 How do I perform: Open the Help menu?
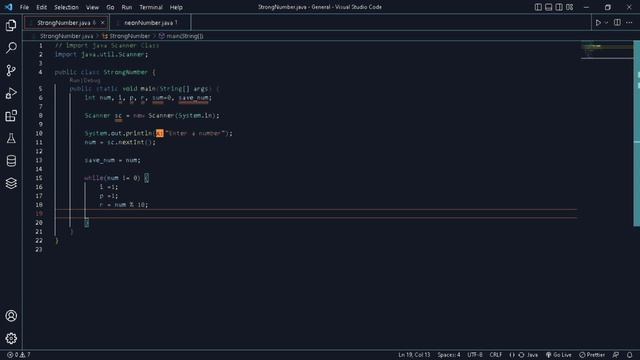click(x=176, y=7)
